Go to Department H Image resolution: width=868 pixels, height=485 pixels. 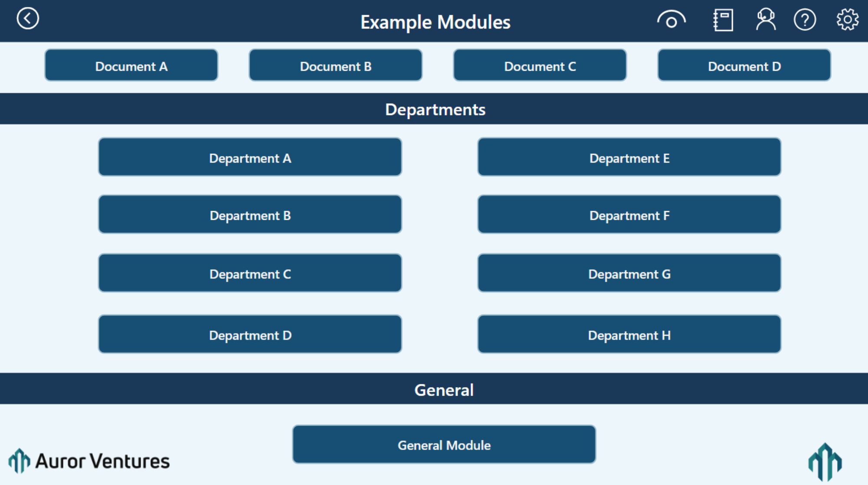(629, 335)
